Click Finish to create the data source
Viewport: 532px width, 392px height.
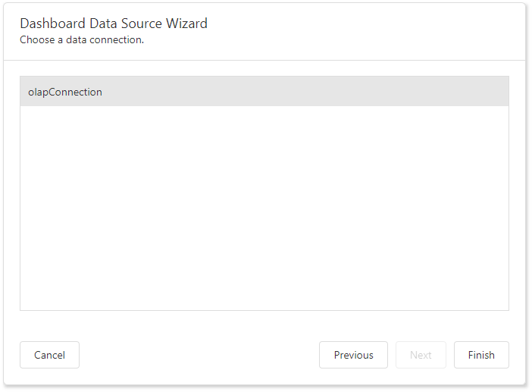(x=481, y=355)
